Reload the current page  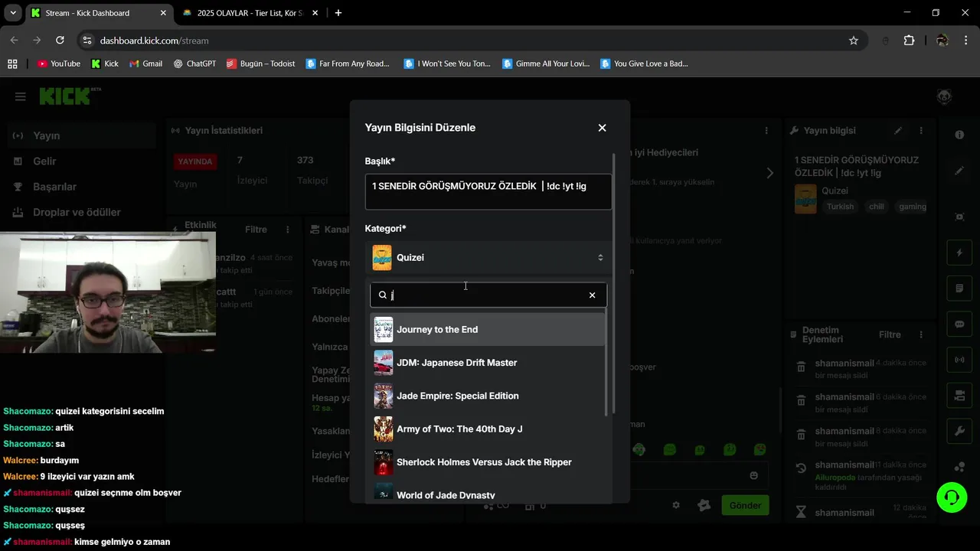[60, 41]
